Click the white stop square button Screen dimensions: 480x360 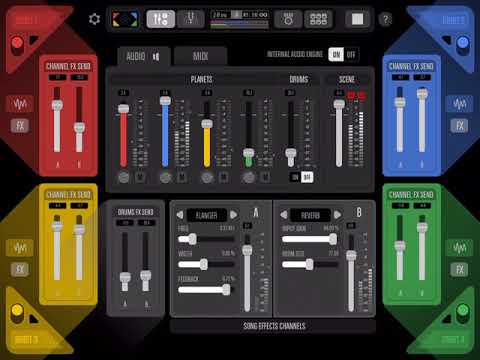pyautogui.click(x=357, y=19)
